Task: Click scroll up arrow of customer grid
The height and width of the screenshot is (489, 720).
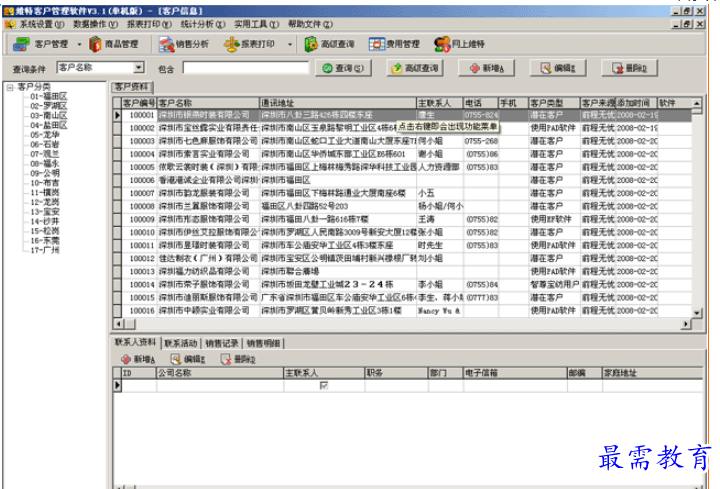Action: [x=697, y=103]
